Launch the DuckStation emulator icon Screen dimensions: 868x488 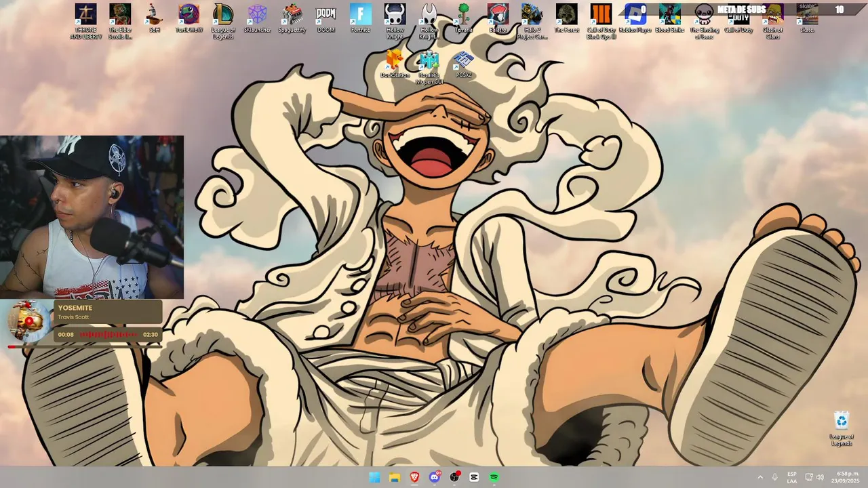pos(395,64)
